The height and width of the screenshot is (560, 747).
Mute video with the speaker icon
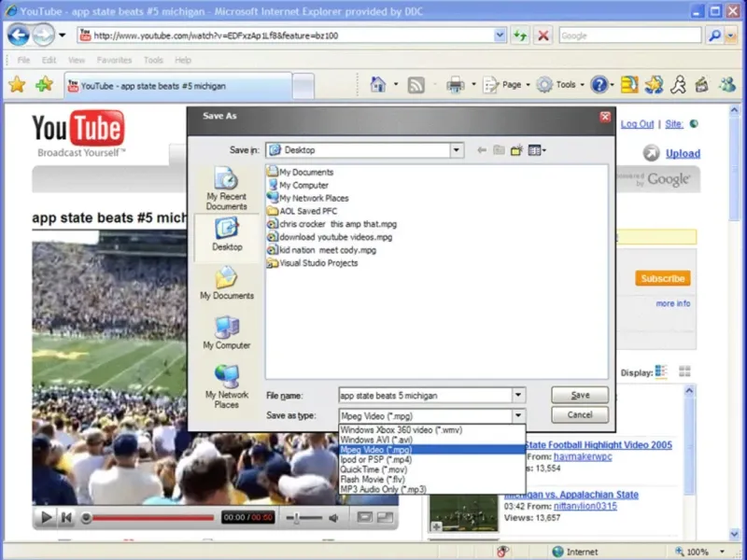coord(333,518)
